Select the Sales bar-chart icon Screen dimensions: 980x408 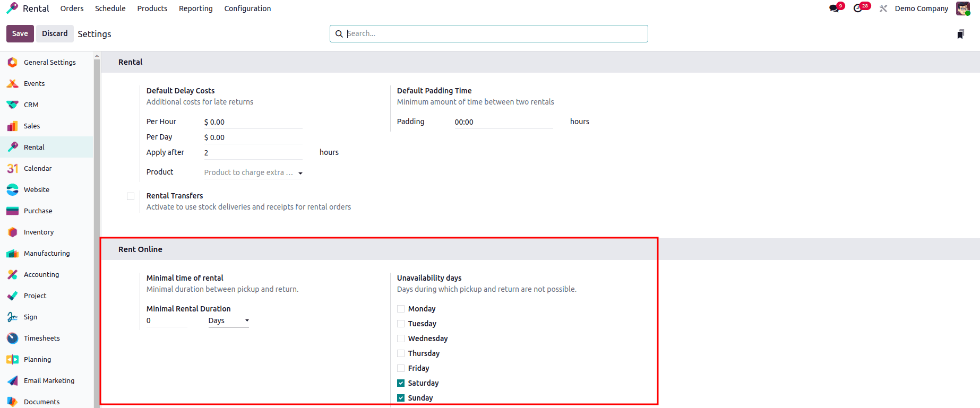pos(13,126)
